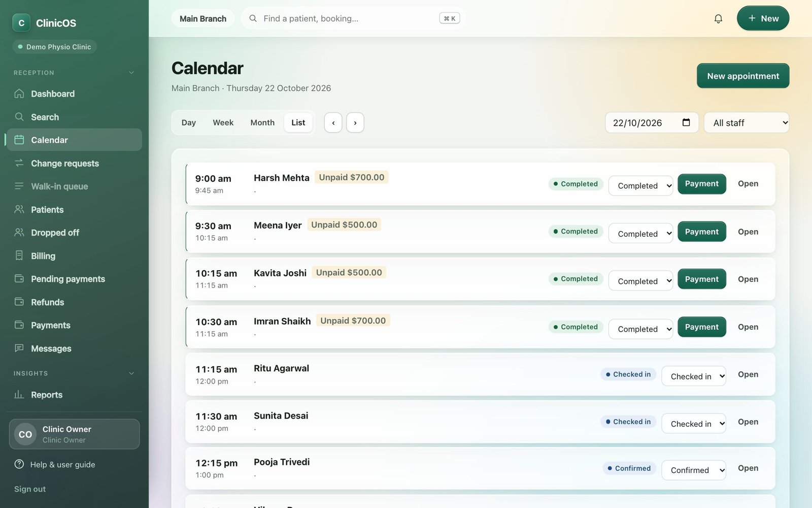Viewport: 812px width, 508px height.
Task: Click Payment for Imran Shaikh
Action: coord(702,327)
